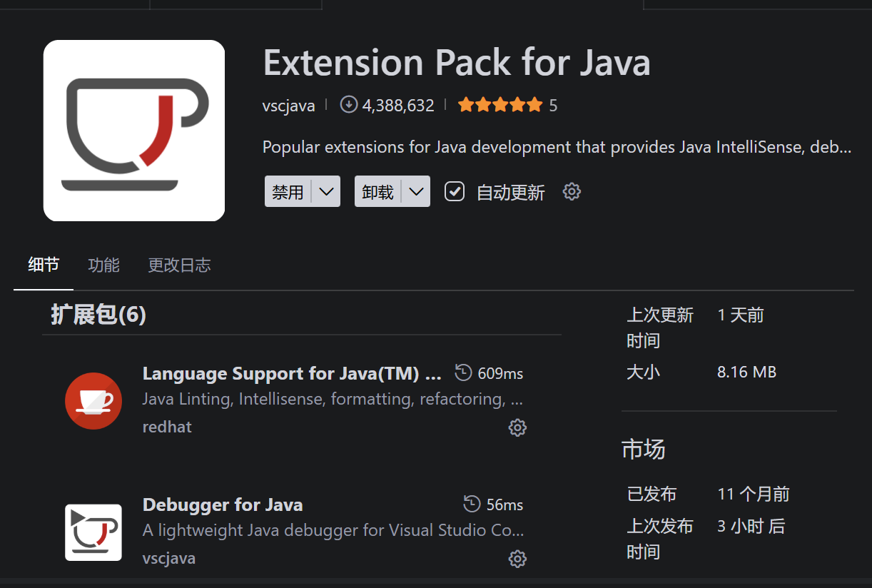Click the 11 个月前 published value

(754, 494)
